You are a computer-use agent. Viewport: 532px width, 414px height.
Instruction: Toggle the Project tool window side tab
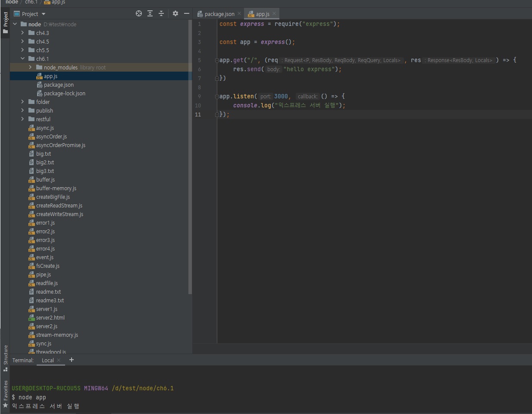coord(5,22)
